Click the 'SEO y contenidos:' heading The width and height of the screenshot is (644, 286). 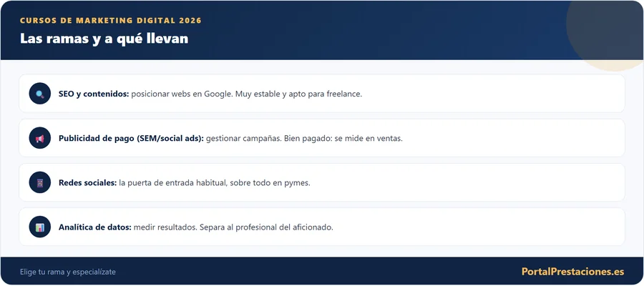pos(94,94)
